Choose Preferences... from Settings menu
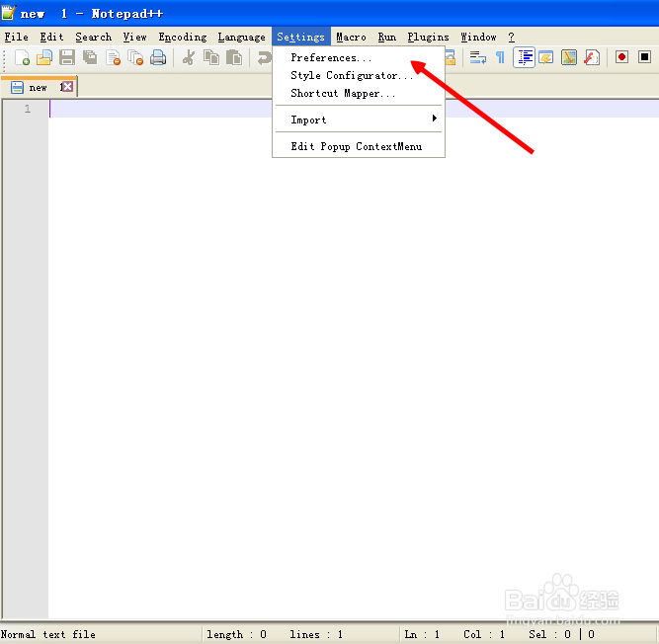This screenshot has height=644, width=659. (x=359, y=57)
